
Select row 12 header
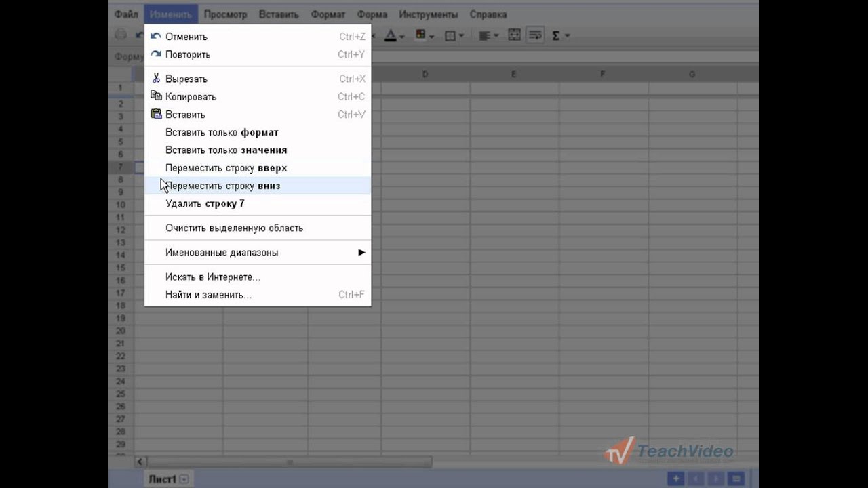121,230
